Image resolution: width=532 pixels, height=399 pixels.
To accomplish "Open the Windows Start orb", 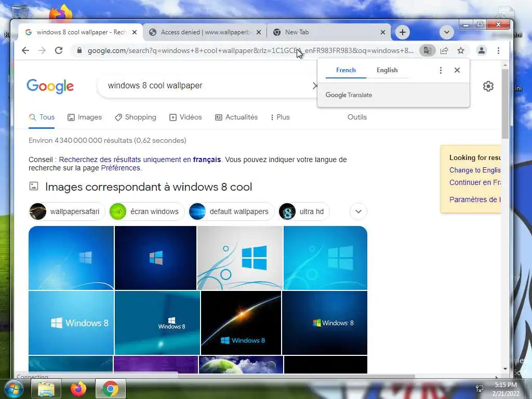I will (x=13, y=389).
